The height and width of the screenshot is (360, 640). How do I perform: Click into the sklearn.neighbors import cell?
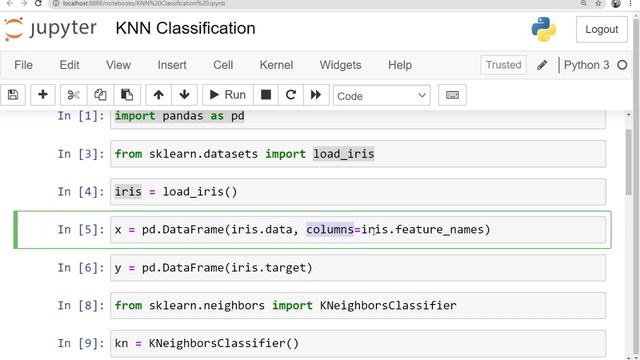[x=358, y=305]
